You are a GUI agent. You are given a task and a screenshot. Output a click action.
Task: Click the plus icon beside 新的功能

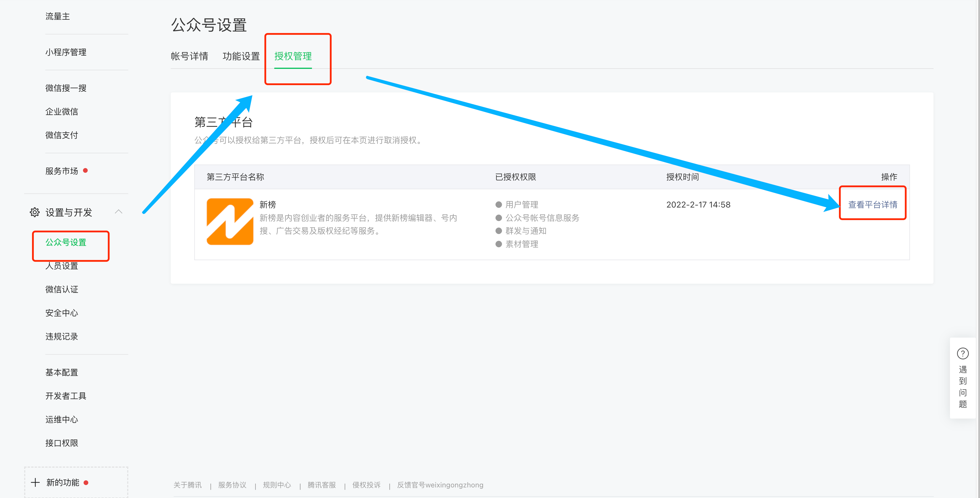35,482
